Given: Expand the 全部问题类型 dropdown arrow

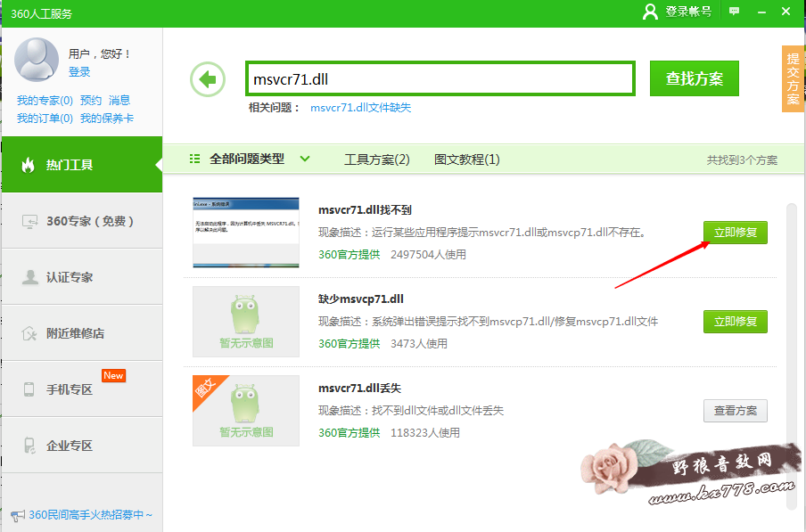Looking at the screenshot, I should tap(305, 159).
